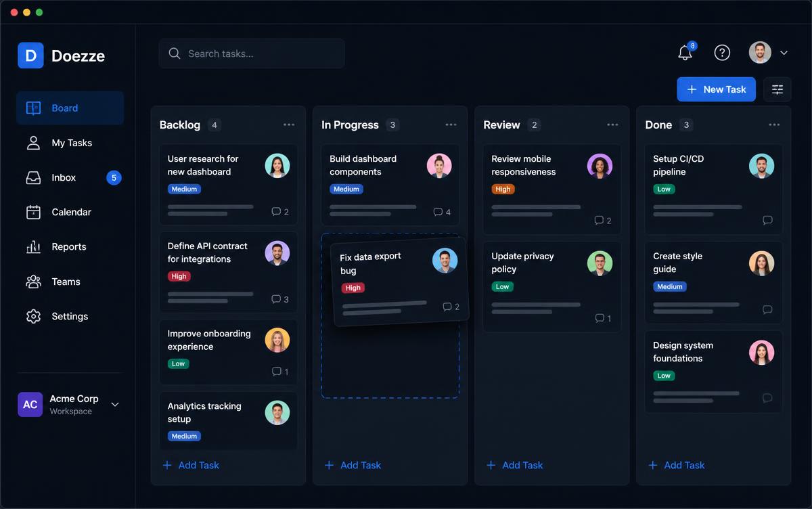Open the notifications bell
The width and height of the screenshot is (812, 509).
(x=685, y=52)
